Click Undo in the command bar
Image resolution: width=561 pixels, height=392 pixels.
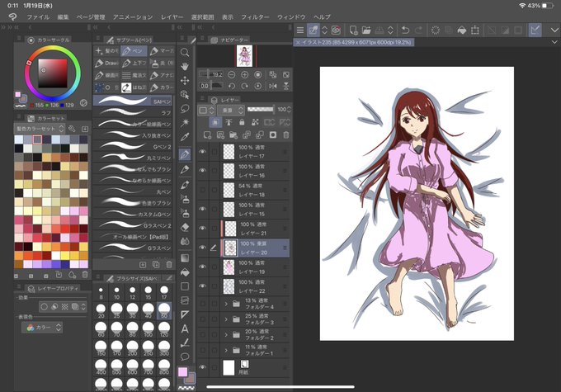(x=405, y=30)
